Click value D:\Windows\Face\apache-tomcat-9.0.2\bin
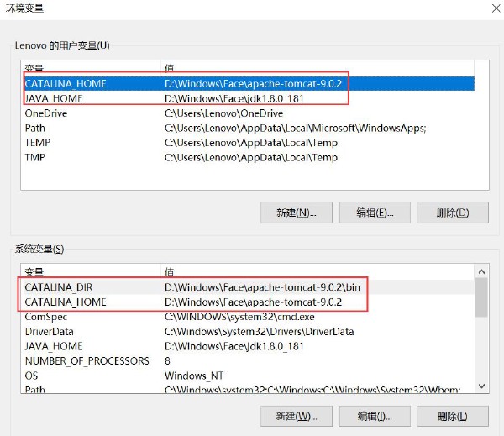Viewport: 504px width, 436px height. [262, 287]
